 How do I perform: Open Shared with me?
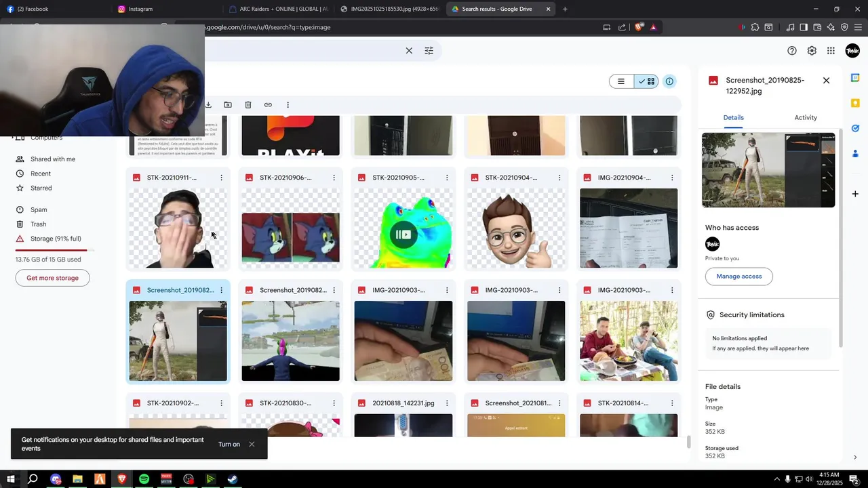(53, 159)
